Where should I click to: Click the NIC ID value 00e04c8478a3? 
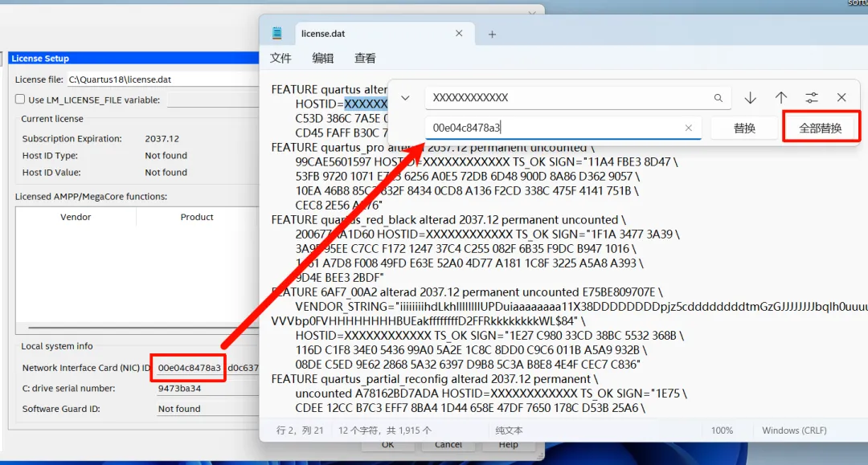(190, 368)
